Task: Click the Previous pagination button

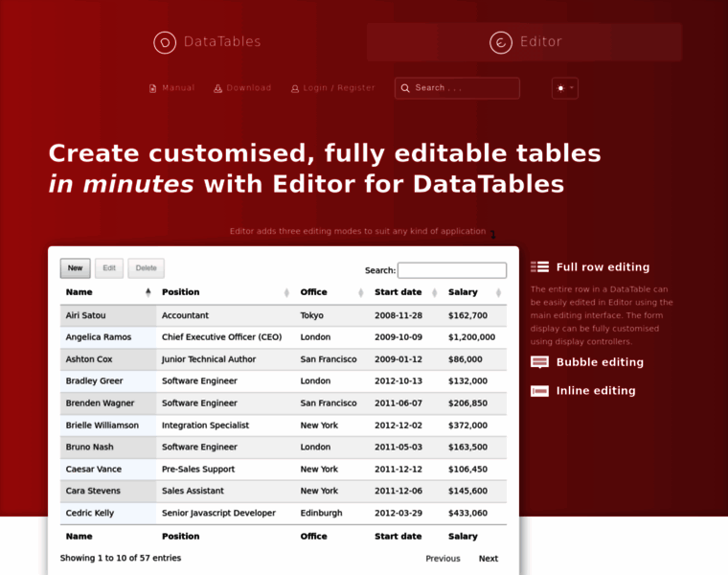Action: 443,559
